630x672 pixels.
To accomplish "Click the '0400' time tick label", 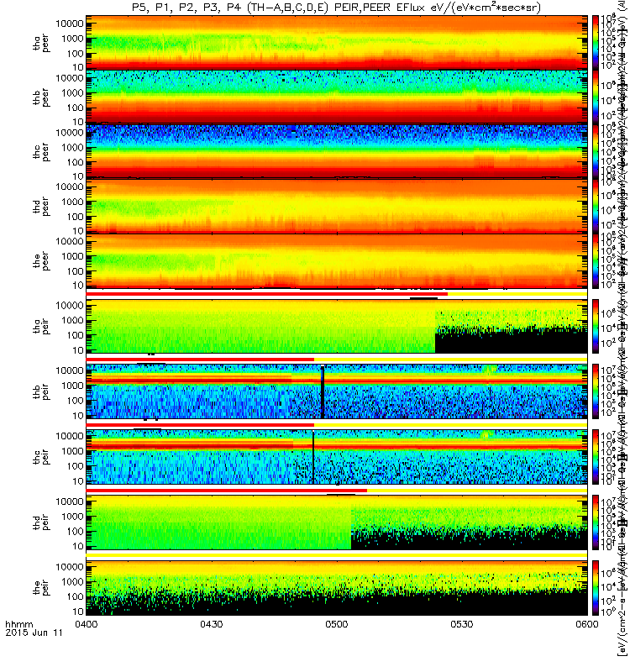I will (87, 624).
